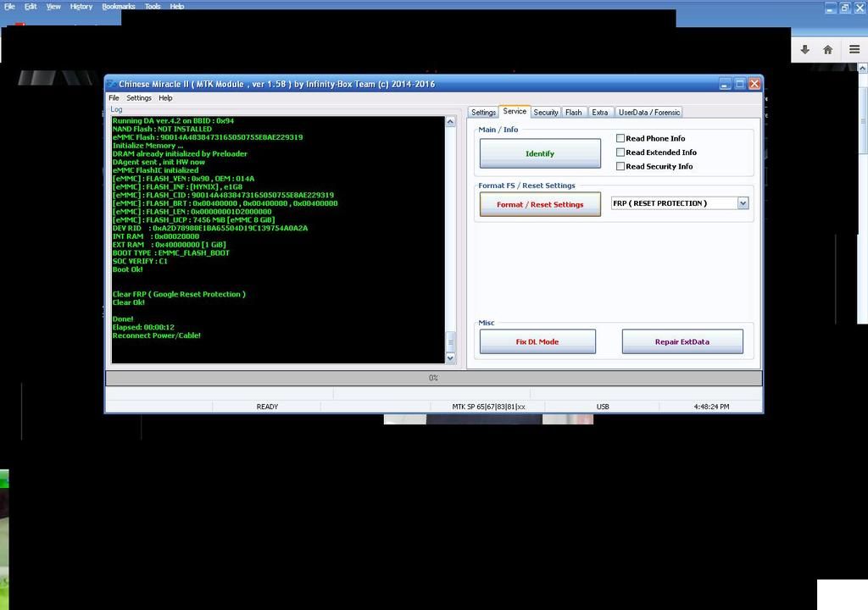Open the browser Downloads arrow icon
The width and height of the screenshot is (868, 610).
[804, 50]
